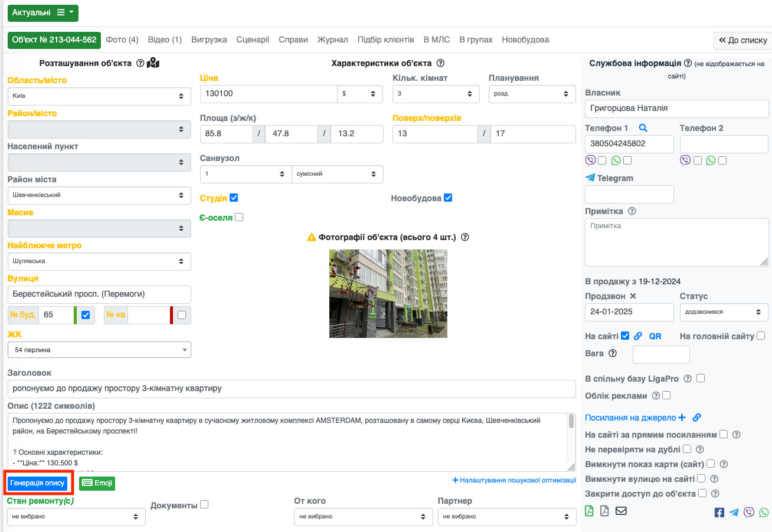Viewport: 772px width, 532px height.
Task: Click the plus icon beside Посилання на джерело
Action: pos(682,418)
